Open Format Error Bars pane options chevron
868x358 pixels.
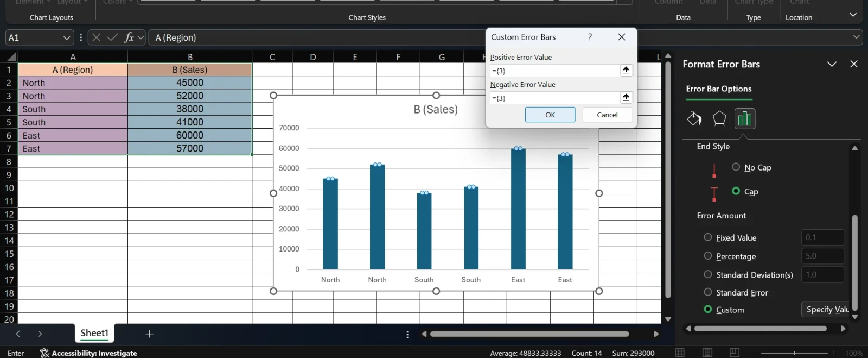832,64
